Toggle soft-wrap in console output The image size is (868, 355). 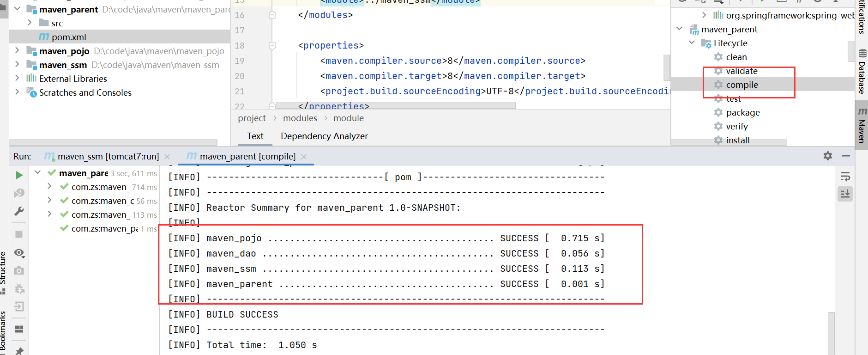click(845, 177)
